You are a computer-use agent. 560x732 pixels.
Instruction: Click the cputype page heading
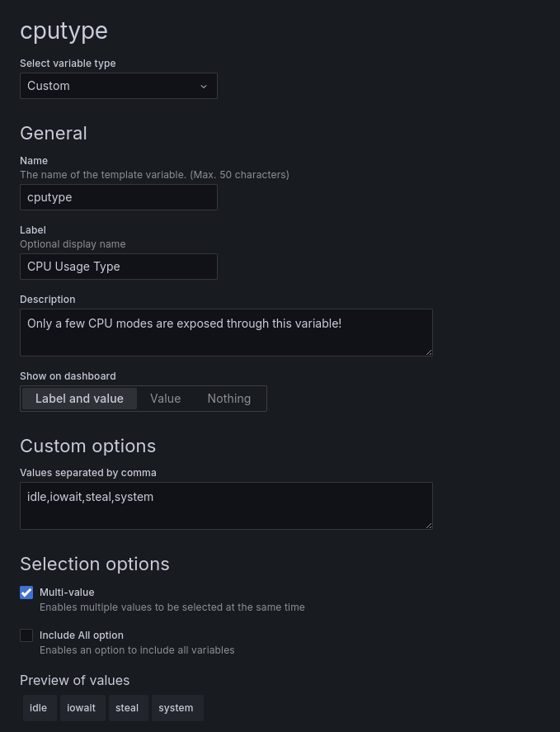click(64, 31)
